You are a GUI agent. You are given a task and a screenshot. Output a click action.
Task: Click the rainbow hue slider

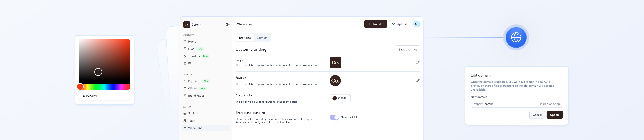coord(107,87)
